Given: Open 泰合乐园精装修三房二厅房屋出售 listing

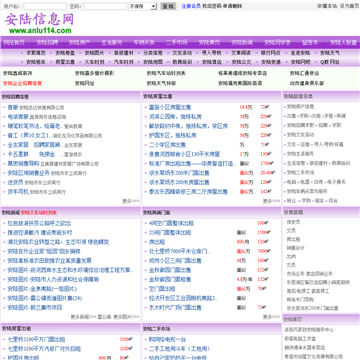Looking at the screenshot, I should pyautogui.click(x=188, y=192).
